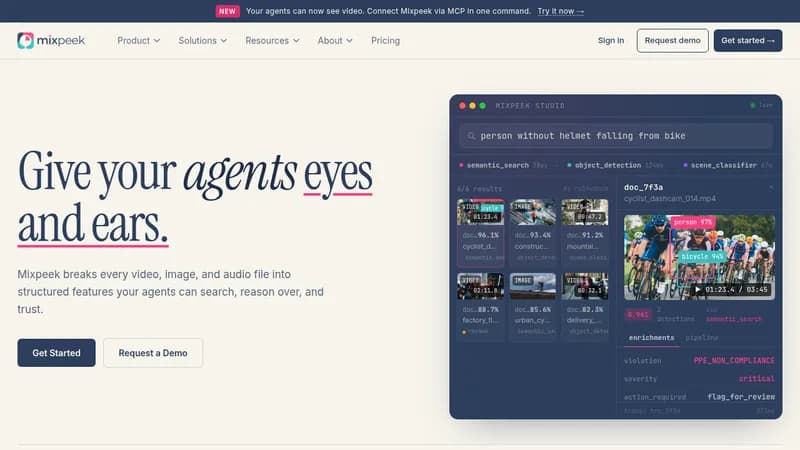Open the 91.2% mountain video thumbnail
800x450 pixels.
pyautogui.click(x=585, y=212)
